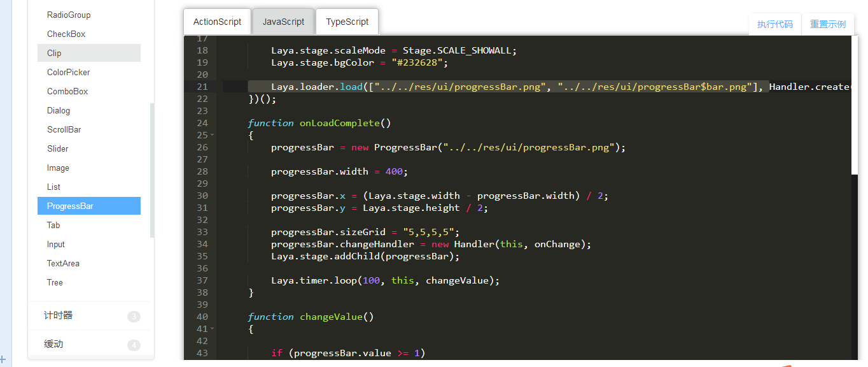The height and width of the screenshot is (367, 868).
Task: Click the sidebar vertical scrollbar
Action: [x=151, y=169]
